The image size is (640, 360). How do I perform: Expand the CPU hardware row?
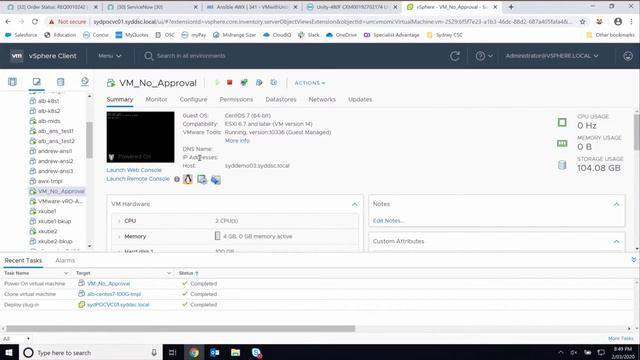pos(119,221)
